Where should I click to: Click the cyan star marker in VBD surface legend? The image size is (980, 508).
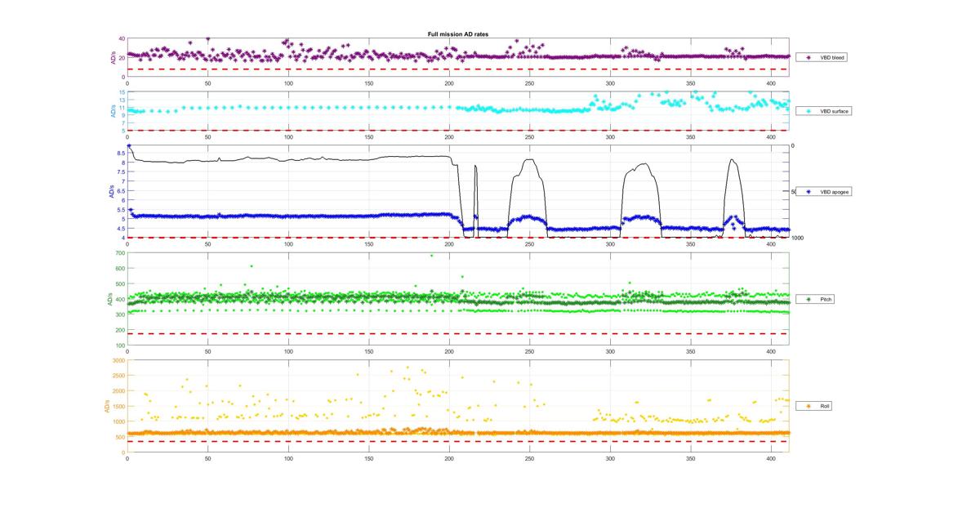tap(808, 110)
